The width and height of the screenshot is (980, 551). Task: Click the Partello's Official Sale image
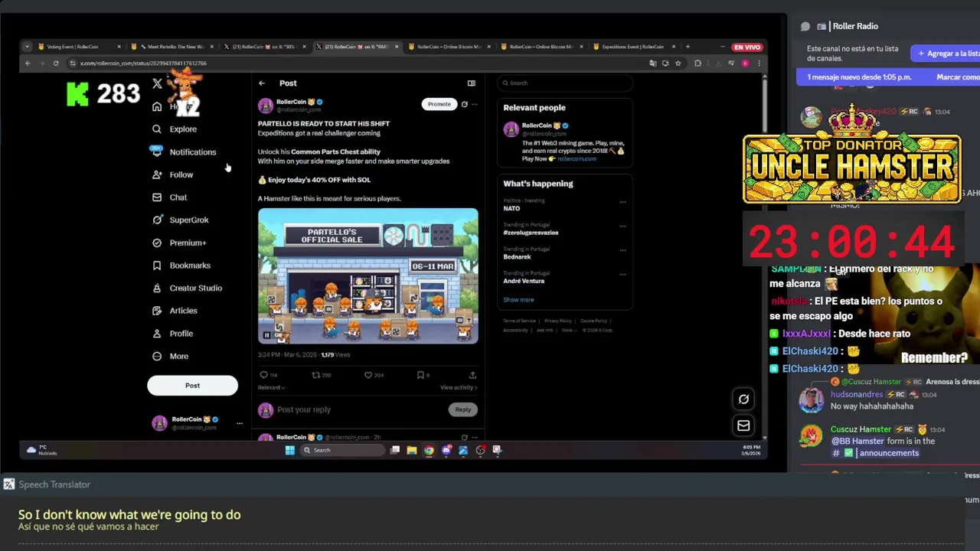click(x=368, y=276)
